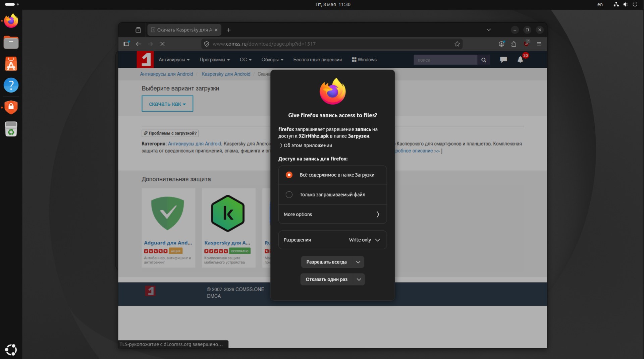This screenshot has width=644, height=359.
Task: Select 'Только запрашиваемый файл' option
Action: 332,195
